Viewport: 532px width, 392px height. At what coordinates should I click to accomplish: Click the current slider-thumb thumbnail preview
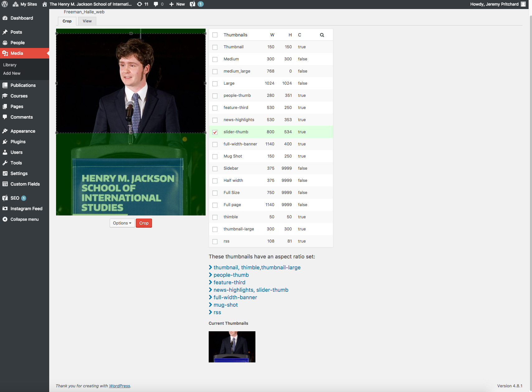pos(232,347)
